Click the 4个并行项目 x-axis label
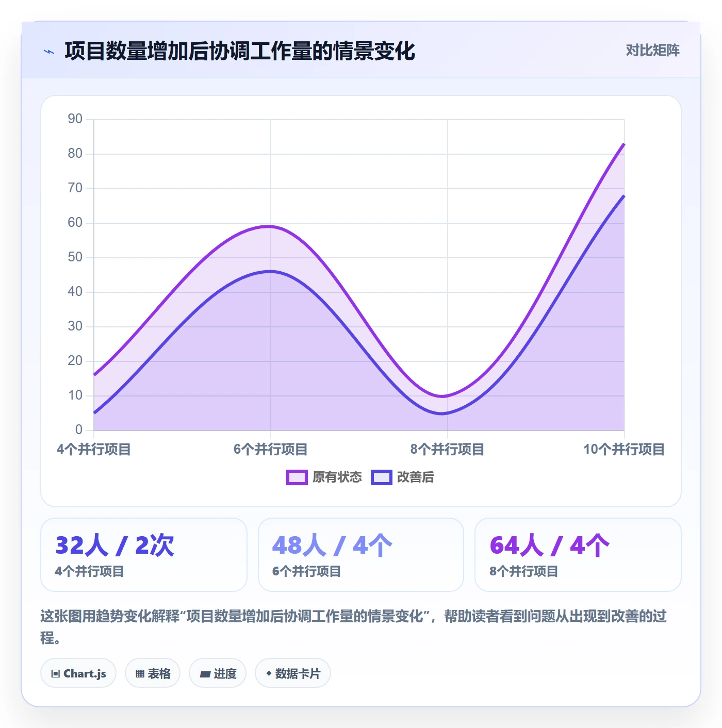Image resolution: width=722 pixels, height=728 pixels. coord(94,450)
